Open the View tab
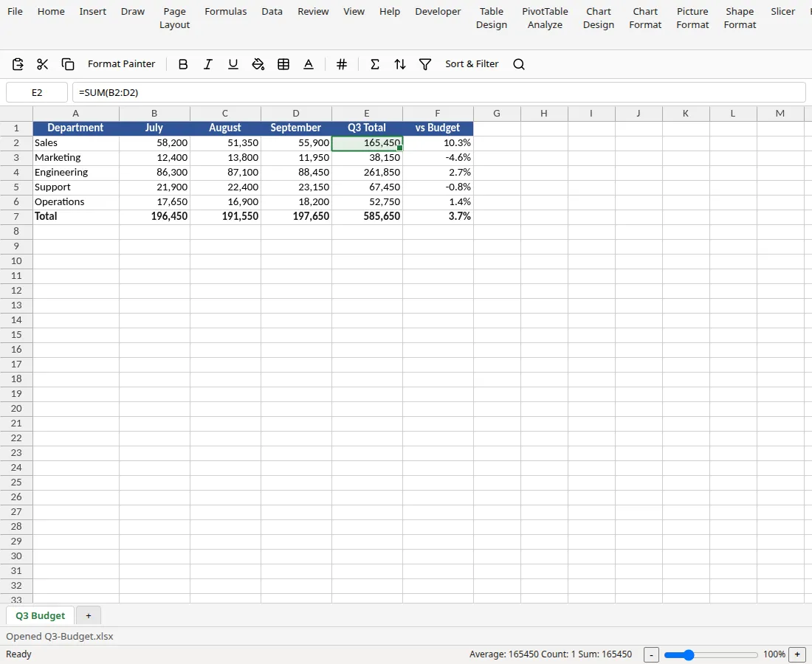 [354, 11]
